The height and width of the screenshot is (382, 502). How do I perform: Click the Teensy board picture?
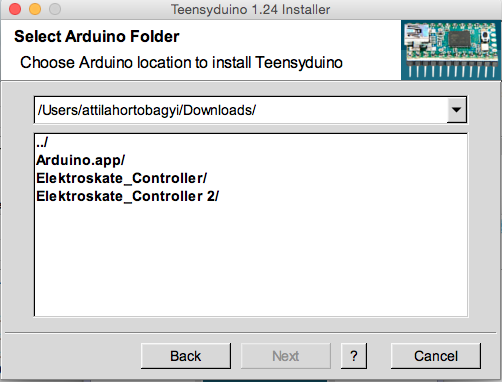[451, 50]
